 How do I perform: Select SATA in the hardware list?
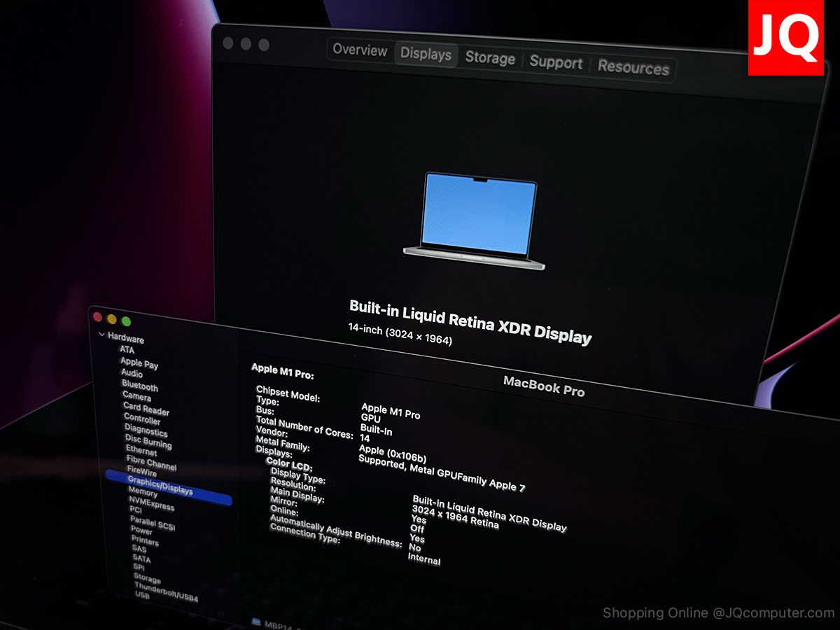[141, 559]
